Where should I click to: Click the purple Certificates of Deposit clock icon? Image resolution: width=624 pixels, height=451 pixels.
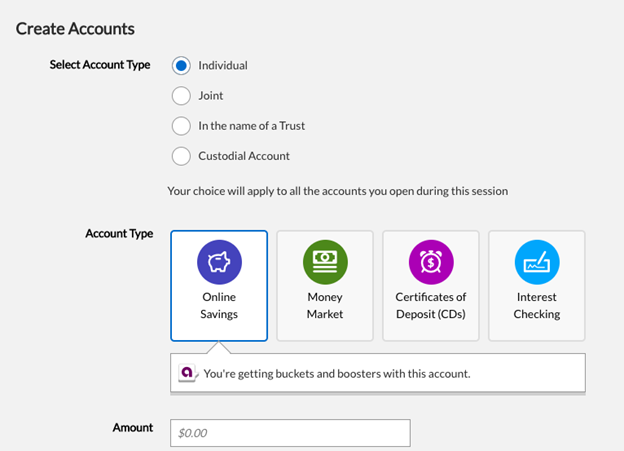click(x=431, y=262)
